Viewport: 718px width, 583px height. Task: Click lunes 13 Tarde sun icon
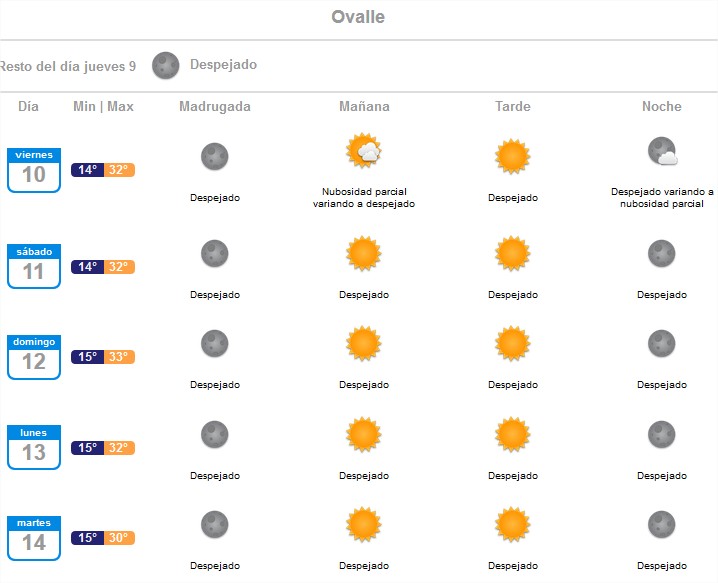(x=512, y=434)
